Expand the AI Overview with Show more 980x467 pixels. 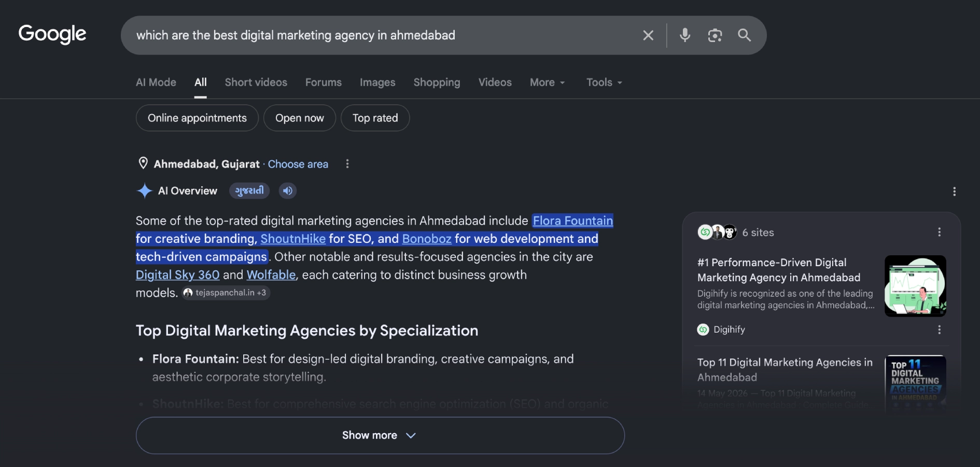[380, 435]
